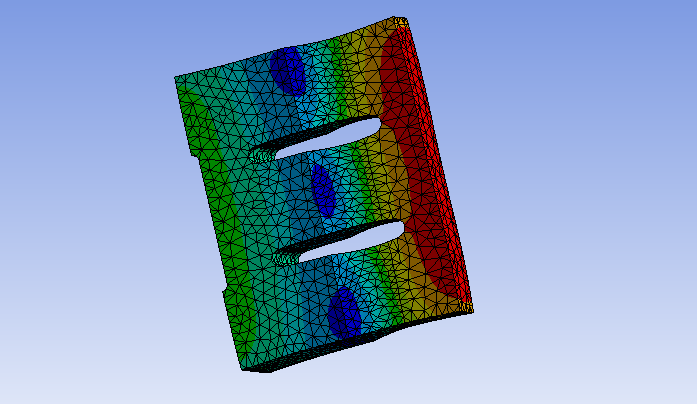This screenshot has width=697, height=404.
Task: Select the middle blue elliptical contour region
Action: (x=323, y=188)
